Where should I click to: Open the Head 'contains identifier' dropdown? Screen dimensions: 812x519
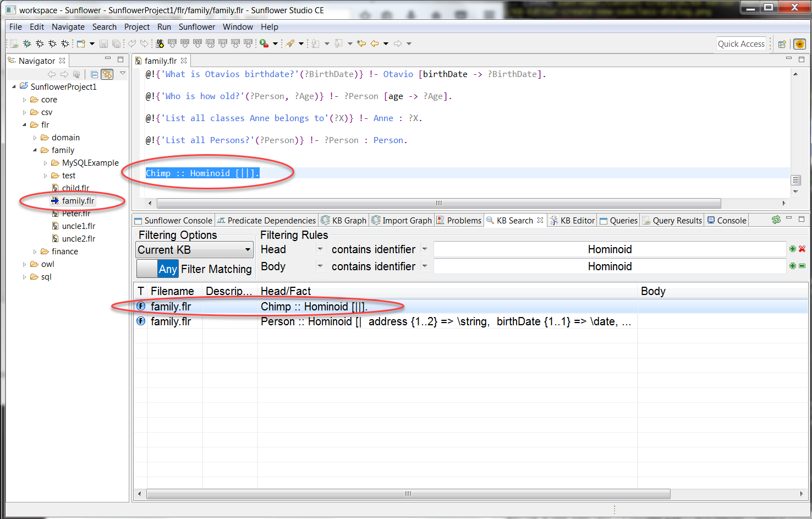point(425,249)
